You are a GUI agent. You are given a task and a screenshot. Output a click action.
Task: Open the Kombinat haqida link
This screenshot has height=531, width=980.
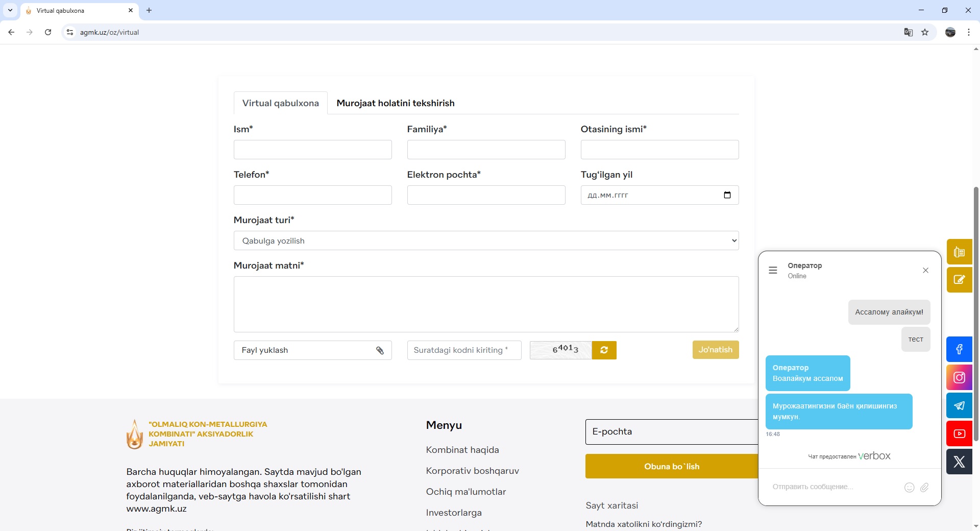[462, 450]
